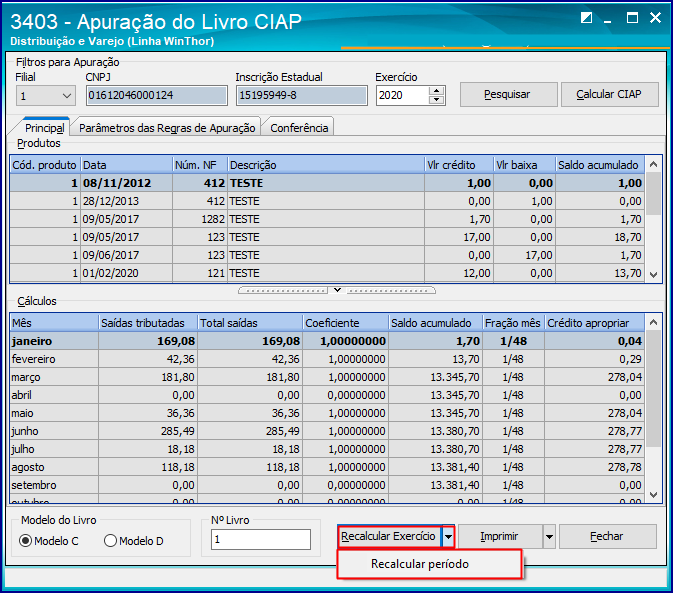The image size is (673, 593).
Task: Select the row with NF 1282
Action: (x=327, y=219)
